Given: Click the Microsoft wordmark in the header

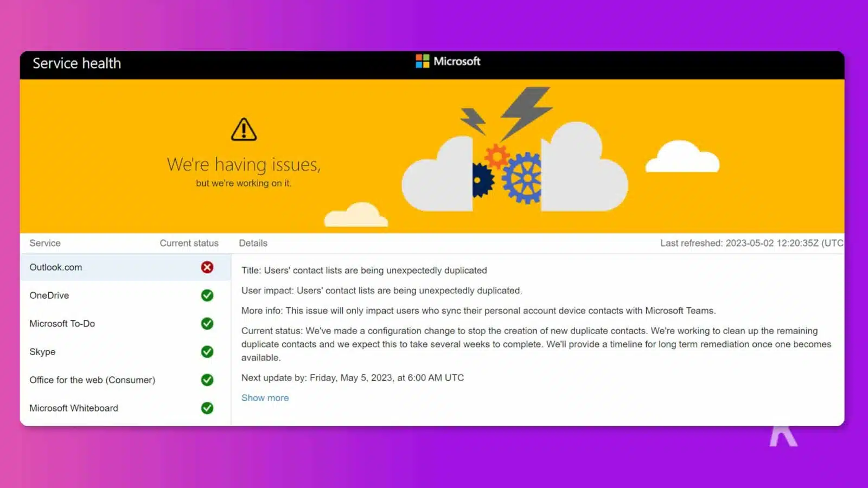Looking at the screenshot, I should (457, 61).
